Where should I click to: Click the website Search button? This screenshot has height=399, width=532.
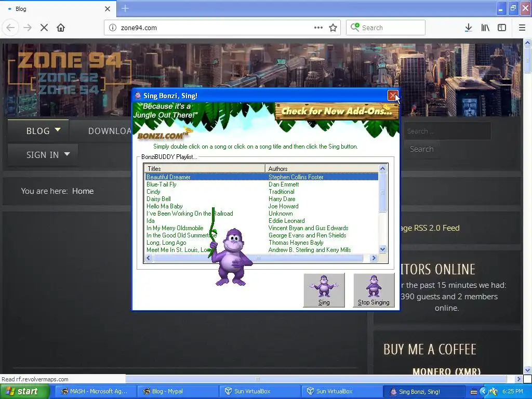(421, 149)
